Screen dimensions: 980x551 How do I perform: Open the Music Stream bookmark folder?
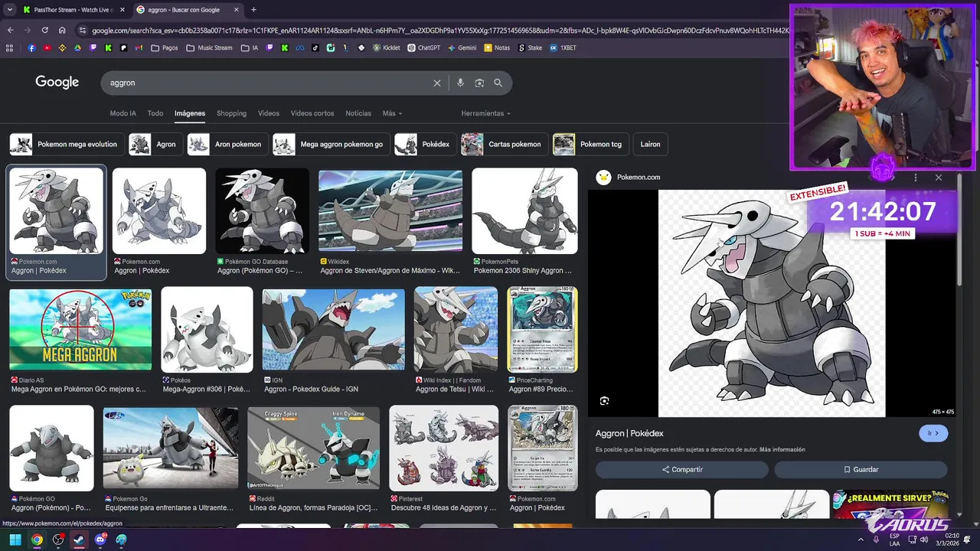(209, 47)
